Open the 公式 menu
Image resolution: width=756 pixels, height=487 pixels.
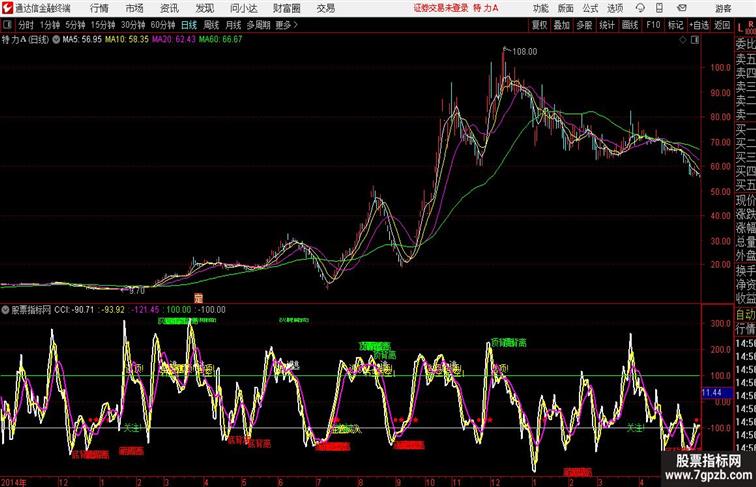[x=590, y=8]
